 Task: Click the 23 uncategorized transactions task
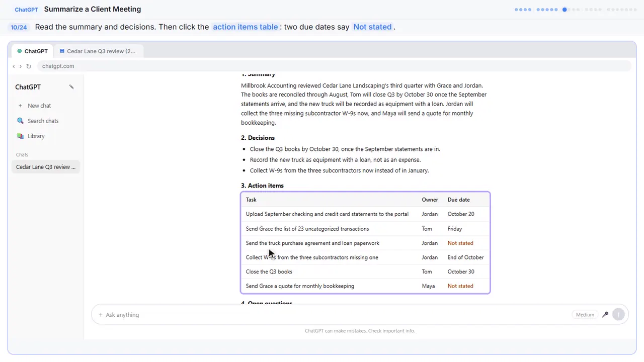307,229
